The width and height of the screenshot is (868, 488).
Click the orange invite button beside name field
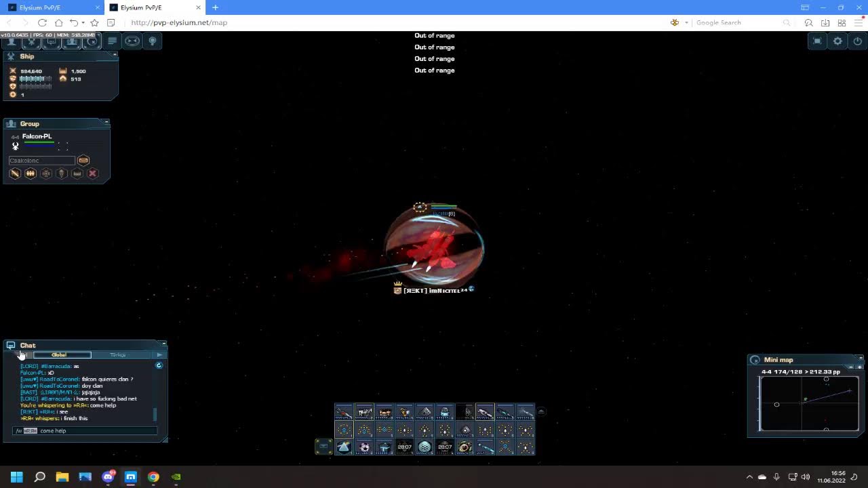pos(83,161)
